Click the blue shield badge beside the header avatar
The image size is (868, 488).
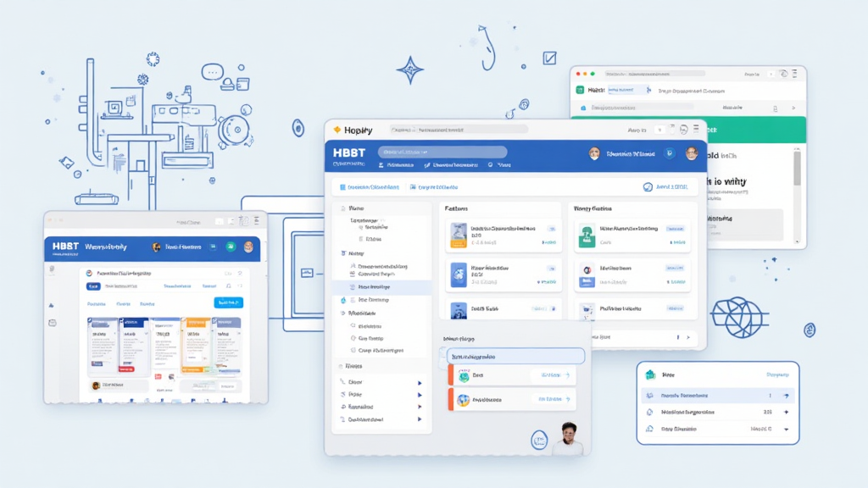pyautogui.click(x=669, y=154)
